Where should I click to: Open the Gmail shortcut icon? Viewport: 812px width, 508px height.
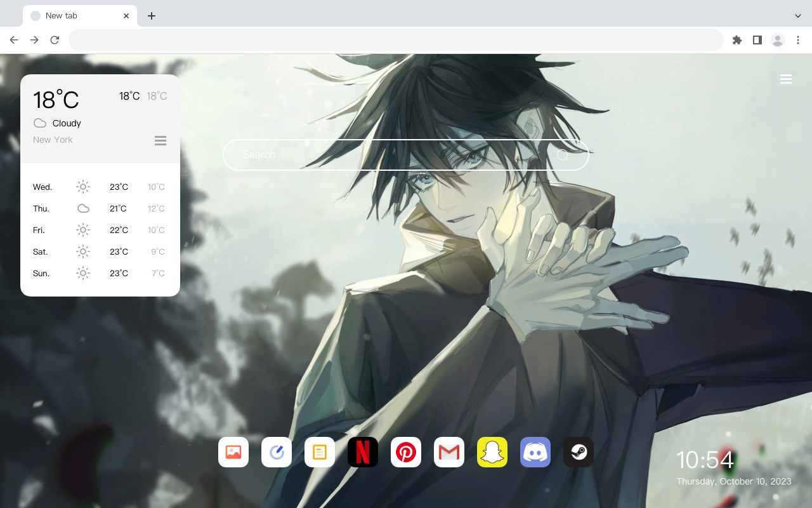click(x=449, y=452)
